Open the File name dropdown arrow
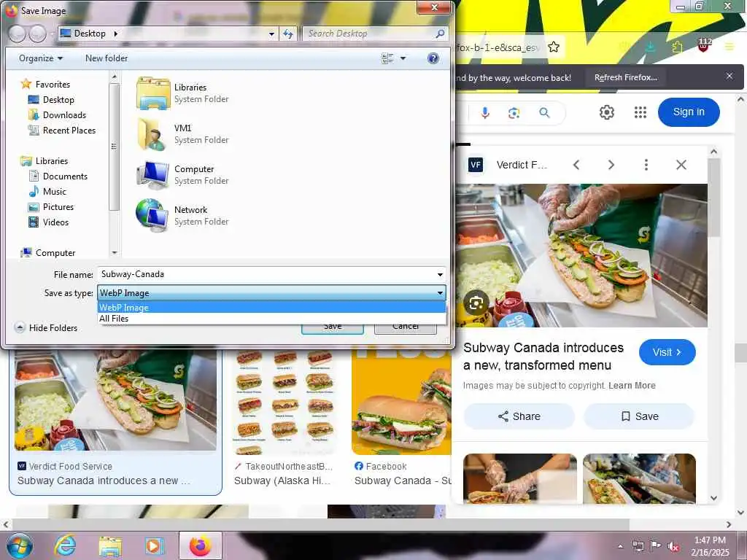The height and width of the screenshot is (560, 747). pos(440,274)
